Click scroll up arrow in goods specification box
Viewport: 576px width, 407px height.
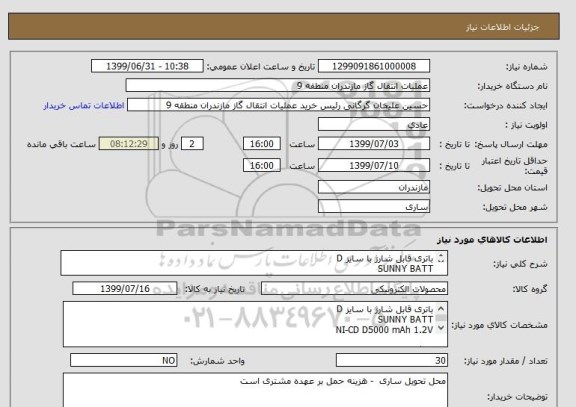coord(441,309)
